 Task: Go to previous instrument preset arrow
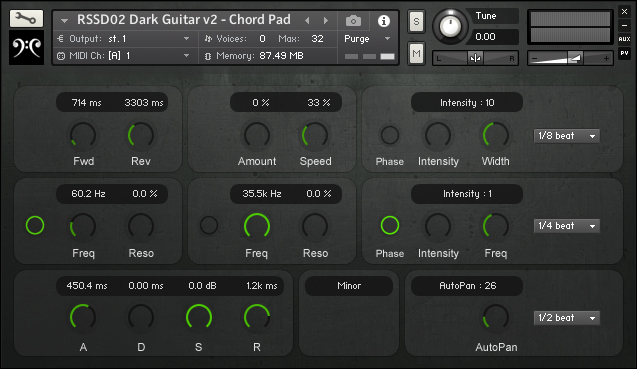tap(307, 20)
